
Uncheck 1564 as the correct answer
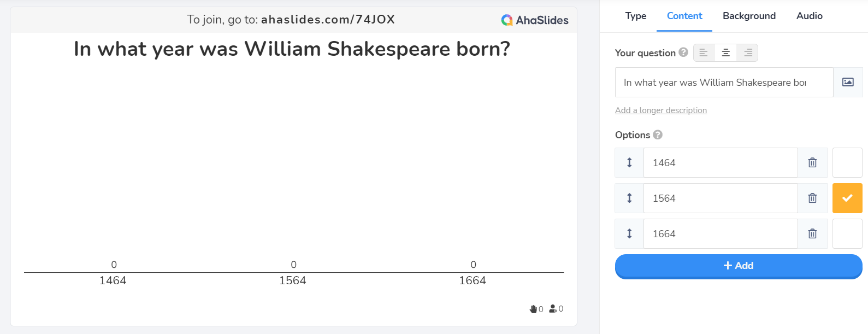[847, 198]
